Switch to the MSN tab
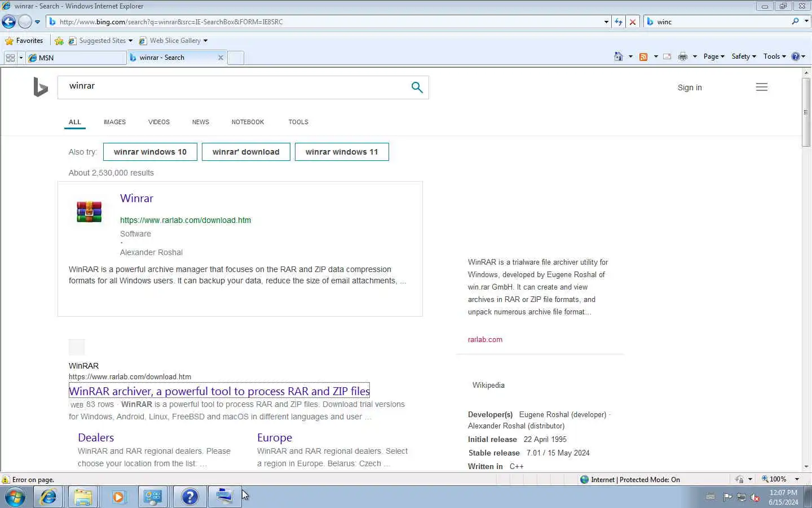This screenshot has height=508, width=812. pos(76,58)
